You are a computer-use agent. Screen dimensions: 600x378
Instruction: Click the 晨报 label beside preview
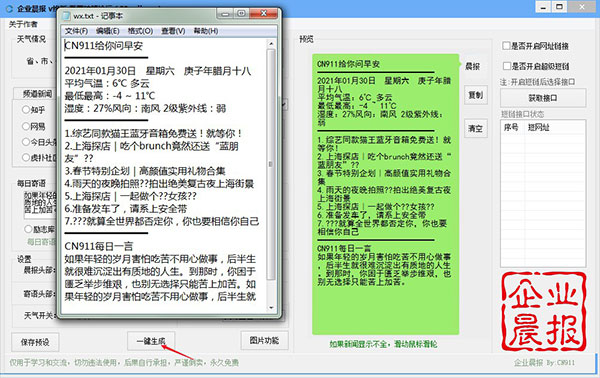pyautogui.click(x=473, y=67)
